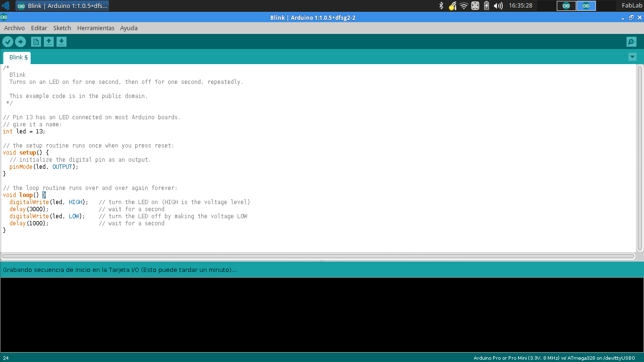Image resolution: width=644 pixels, height=362 pixels.
Task: Click the FabLab user label in the panel
Action: click(632, 6)
